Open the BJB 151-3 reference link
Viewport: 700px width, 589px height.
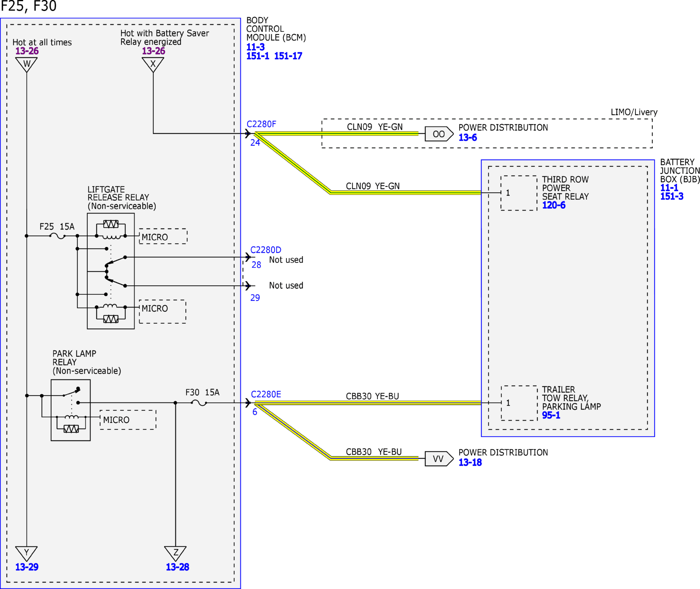(x=672, y=196)
